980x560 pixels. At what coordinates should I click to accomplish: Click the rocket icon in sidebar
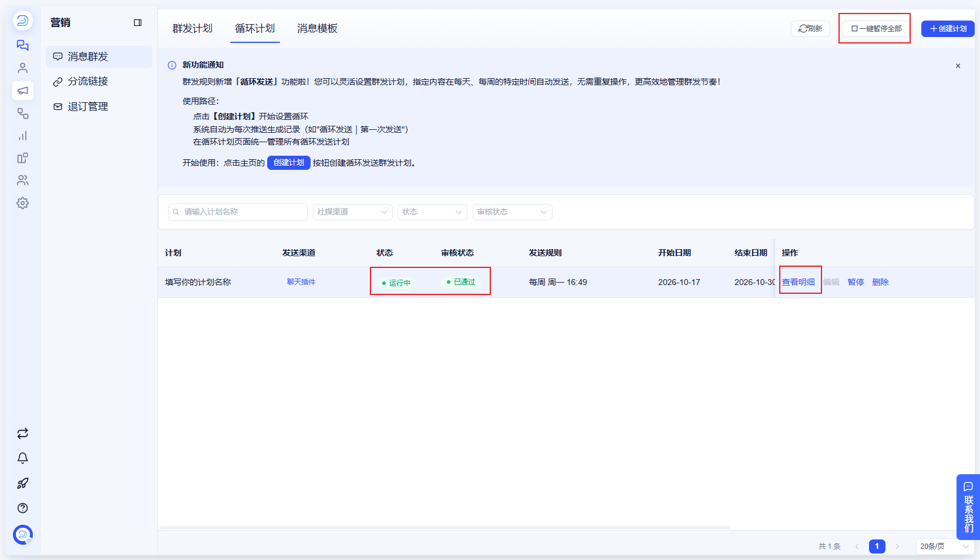pos(22,484)
